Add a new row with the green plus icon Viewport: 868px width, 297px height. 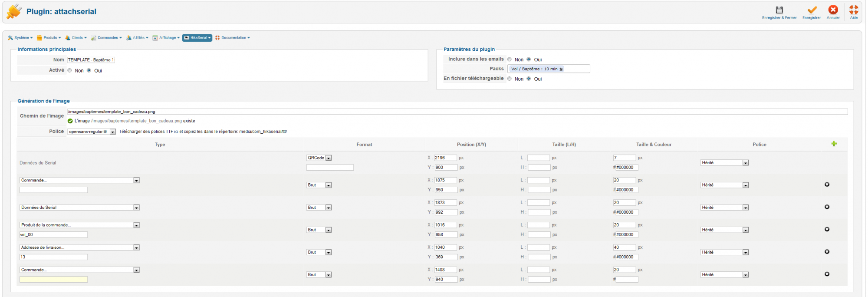(834, 144)
